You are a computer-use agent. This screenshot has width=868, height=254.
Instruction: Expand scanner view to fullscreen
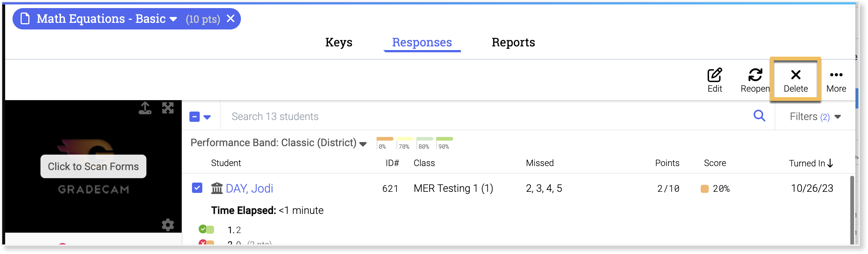pyautogui.click(x=168, y=108)
